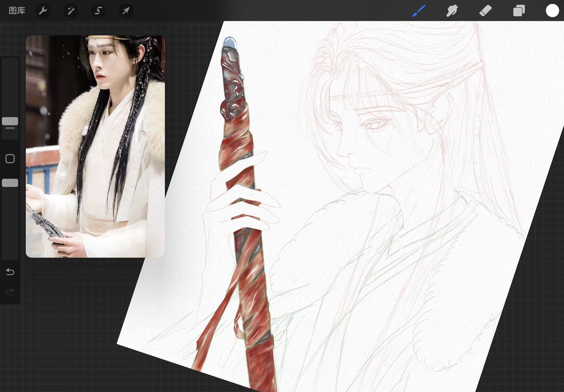This screenshot has height=392, width=564.
Task: Tap the square modify button on sidebar
Action: click(x=10, y=159)
